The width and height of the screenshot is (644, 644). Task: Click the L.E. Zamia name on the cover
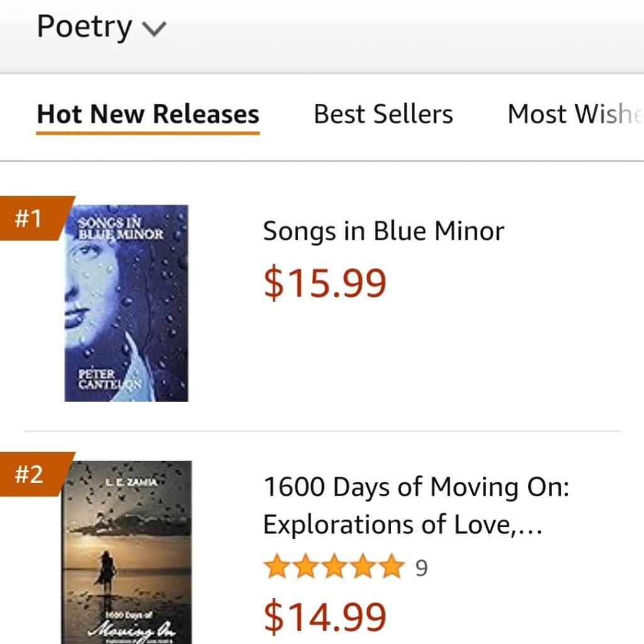coord(127,481)
